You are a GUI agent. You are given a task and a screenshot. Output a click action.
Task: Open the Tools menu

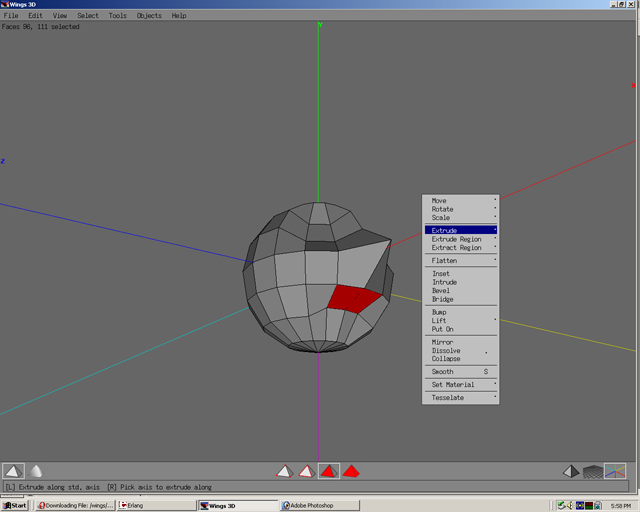coord(118,16)
